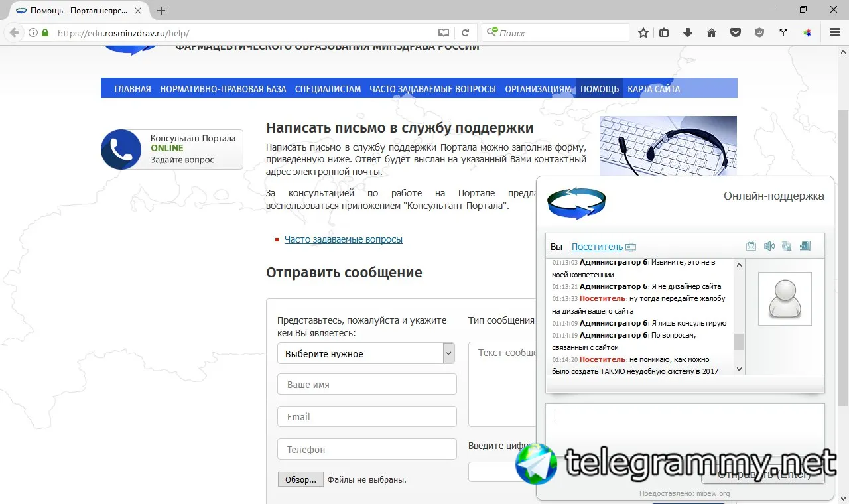The height and width of the screenshot is (504, 849).
Task: Click the chat log scroll-down arrow
Action: tap(740, 369)
